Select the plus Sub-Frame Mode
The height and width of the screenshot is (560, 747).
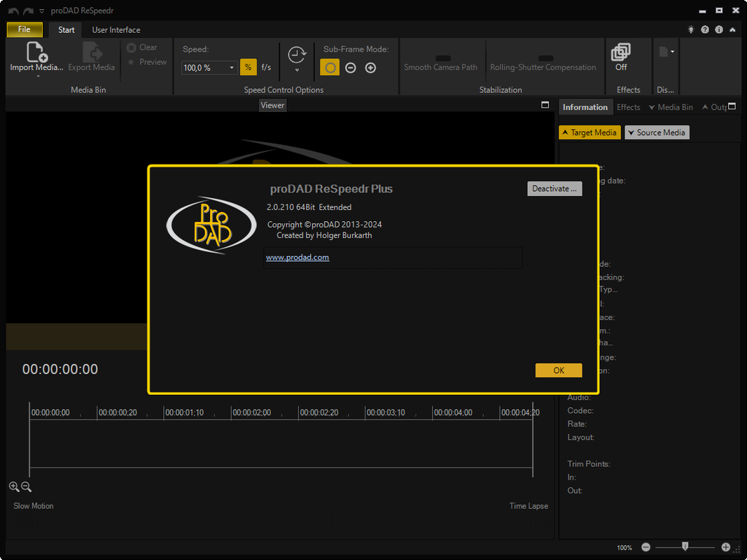370,68
